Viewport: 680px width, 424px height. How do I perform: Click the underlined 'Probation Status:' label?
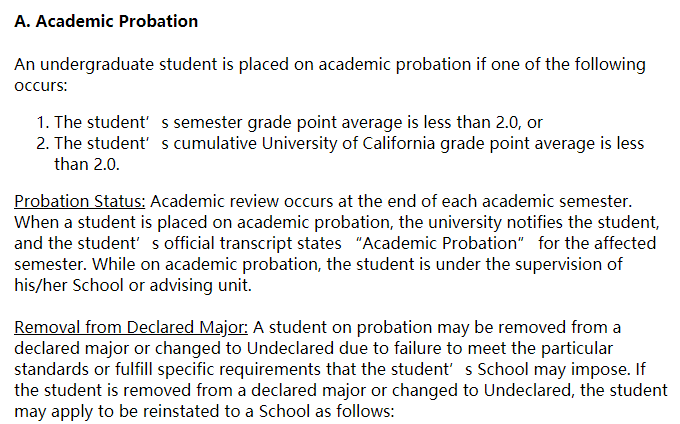pyautogui.click(x=80, y=202)
